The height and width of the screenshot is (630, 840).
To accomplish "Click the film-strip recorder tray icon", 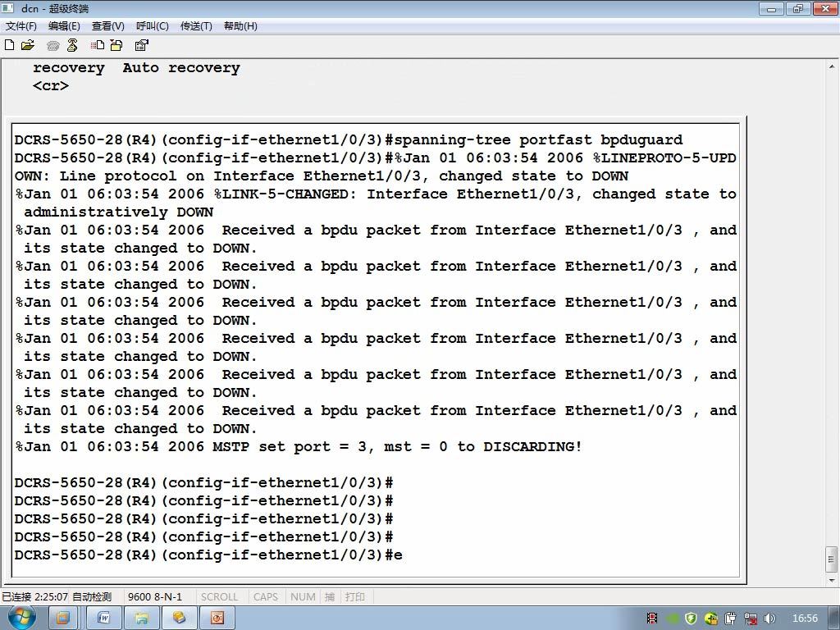I will coord(652,619).
